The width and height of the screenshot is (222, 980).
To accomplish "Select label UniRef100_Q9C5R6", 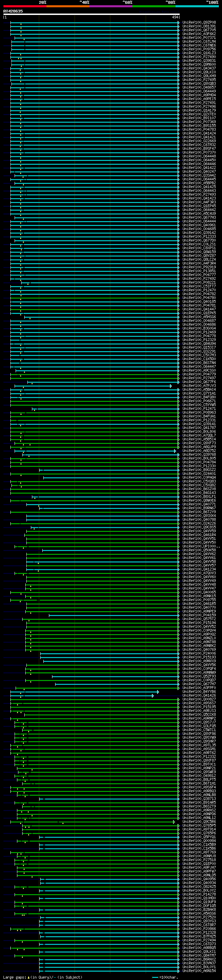I will 199,822.
